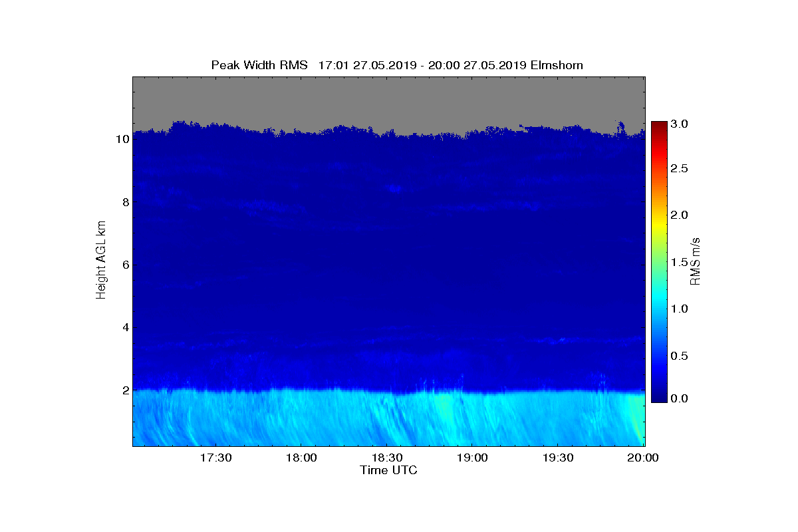Click the height tick label 6
Image resolution: width=798 pixels, height=532 pixels.
(x=124, y=265)
